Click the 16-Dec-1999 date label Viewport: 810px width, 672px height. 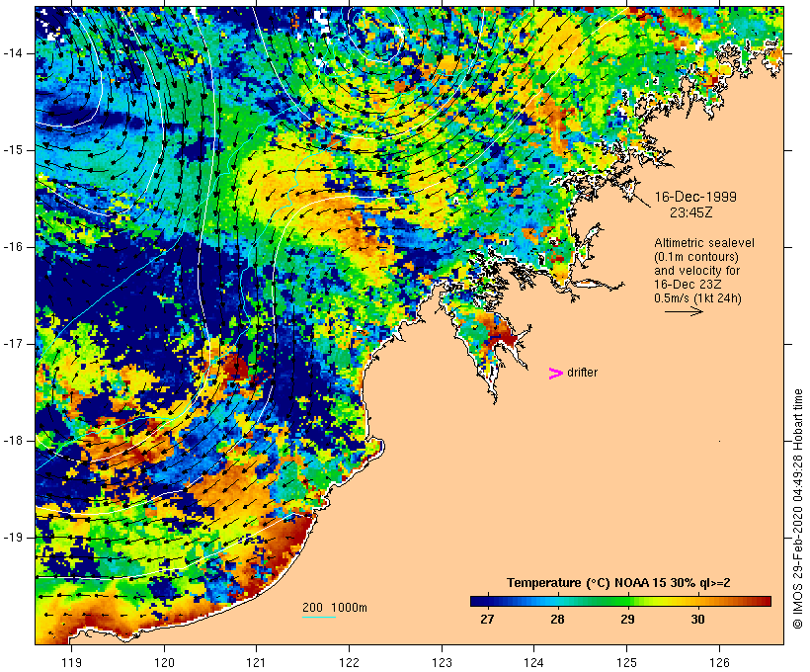coord(695,197)
